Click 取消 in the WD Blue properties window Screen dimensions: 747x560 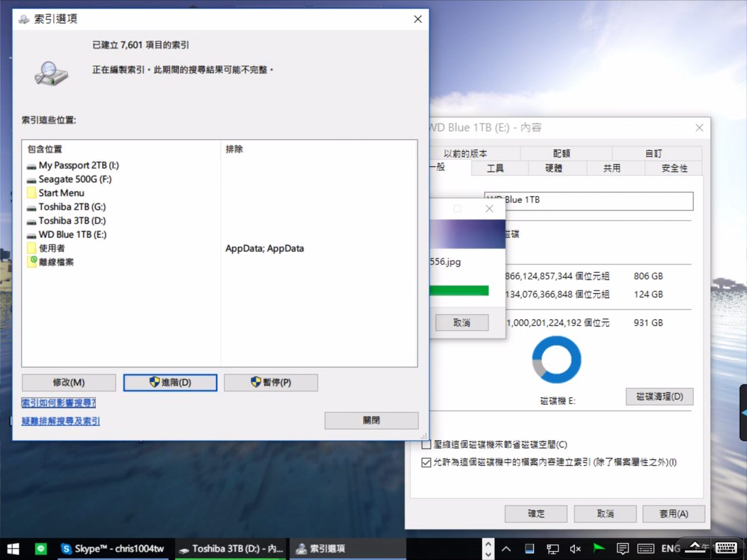605,514
